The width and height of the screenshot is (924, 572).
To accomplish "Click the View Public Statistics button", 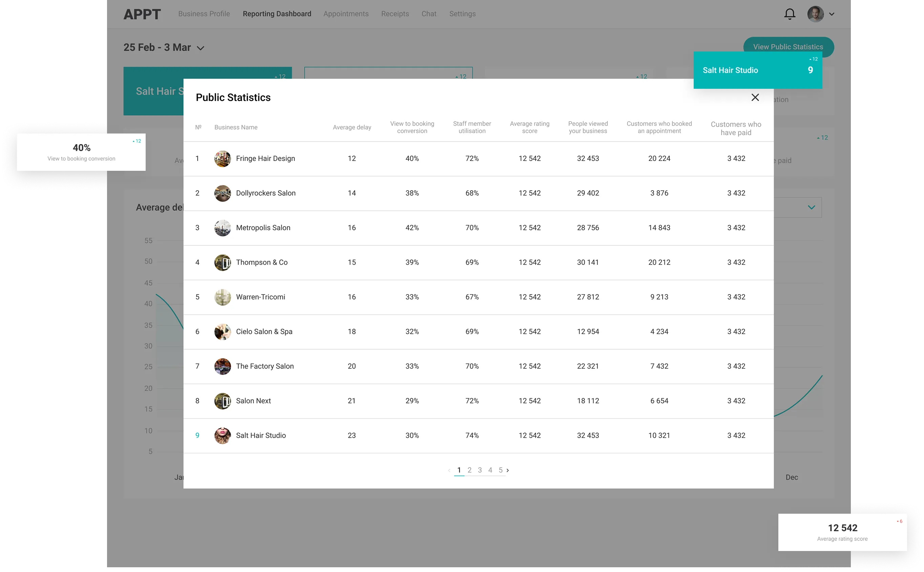I will (x=788, y=45).
